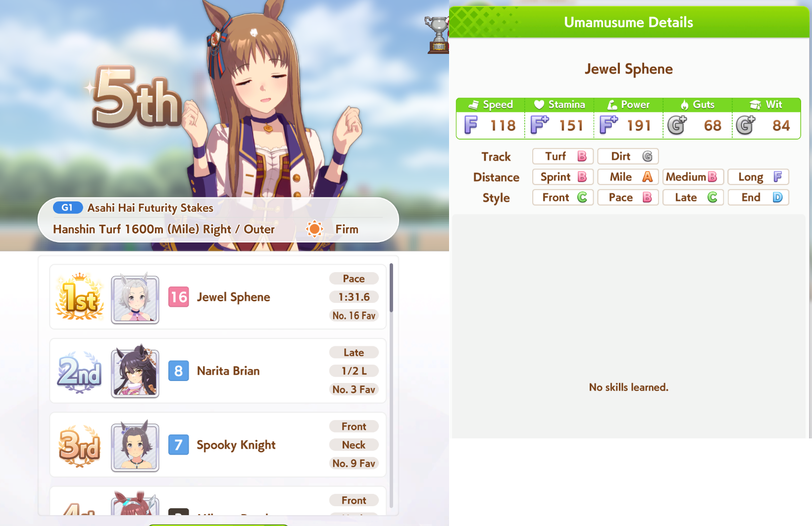The height and width of the screenshot is (526, 812).
Task: Click the No. 9 Fav label
Action: pos(354,463)
